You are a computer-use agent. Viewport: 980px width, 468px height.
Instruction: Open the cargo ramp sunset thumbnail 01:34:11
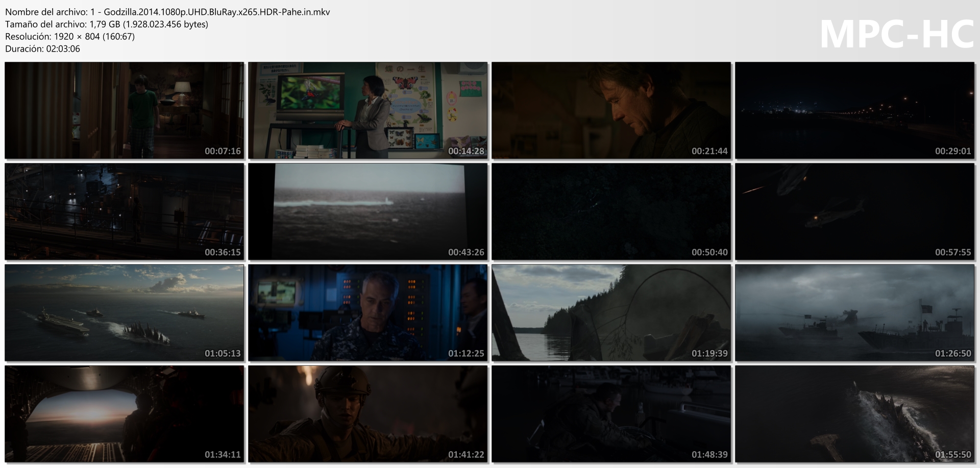tap(125, 414)
